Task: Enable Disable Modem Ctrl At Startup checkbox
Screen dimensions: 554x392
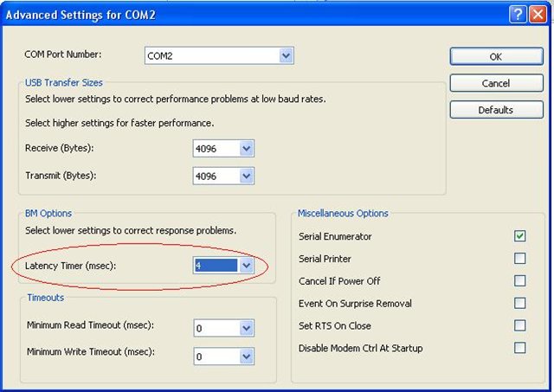Action: [519, 348]
